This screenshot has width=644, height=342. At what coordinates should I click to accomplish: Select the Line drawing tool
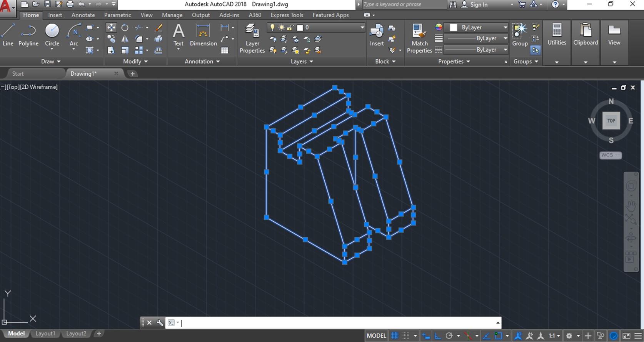8,35
